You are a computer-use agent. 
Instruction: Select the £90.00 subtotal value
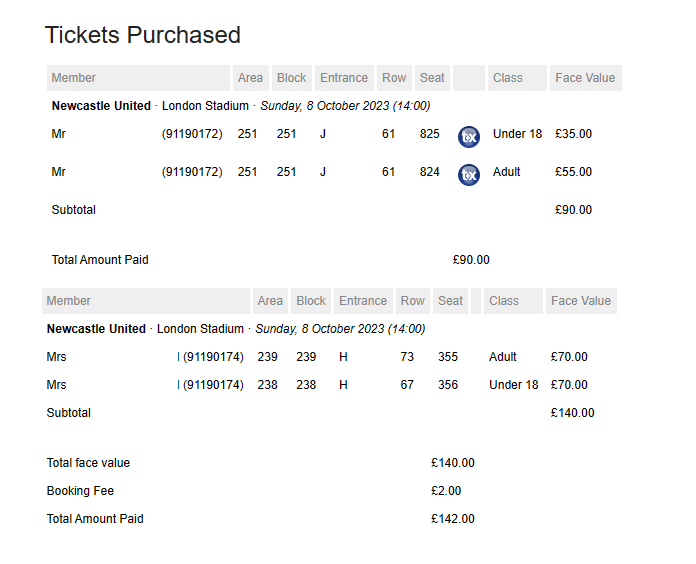[573, 210]
